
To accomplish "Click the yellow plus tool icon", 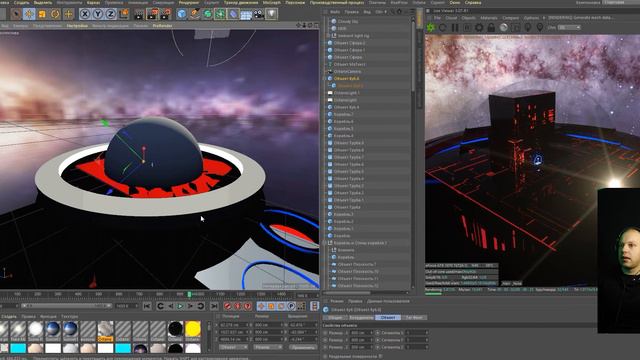I will [x=68, y=14].
